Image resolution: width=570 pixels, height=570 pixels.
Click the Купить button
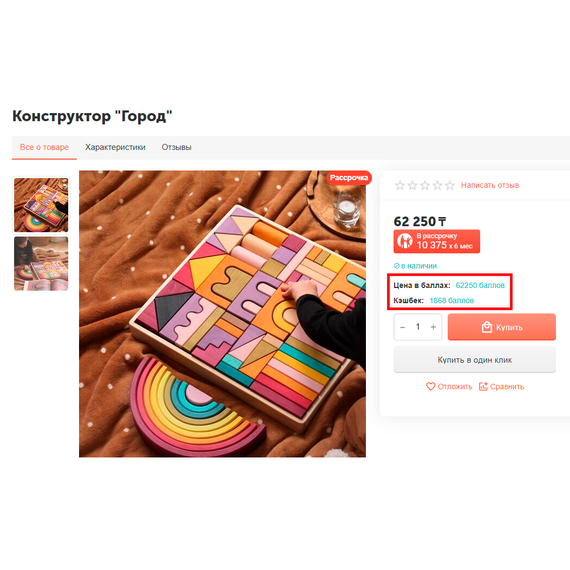(x=502, y=327)
